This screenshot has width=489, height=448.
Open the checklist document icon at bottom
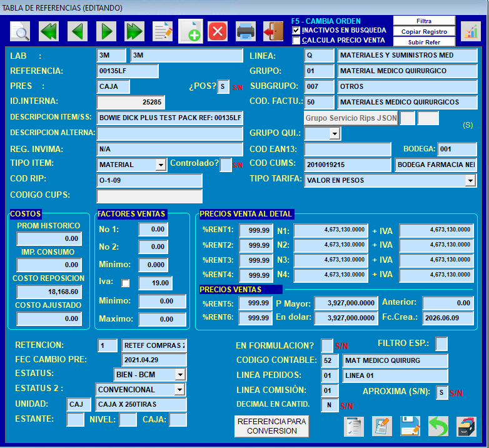[x=354, y=426]
